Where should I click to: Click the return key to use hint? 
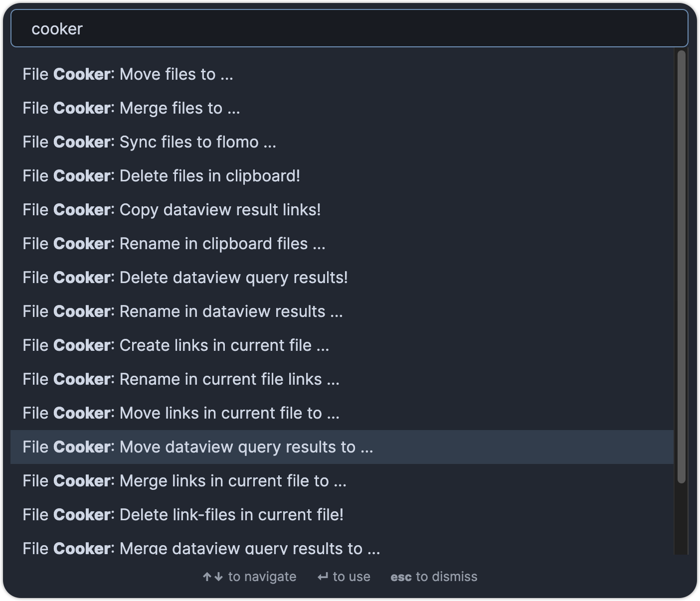[x=344, y=577]
